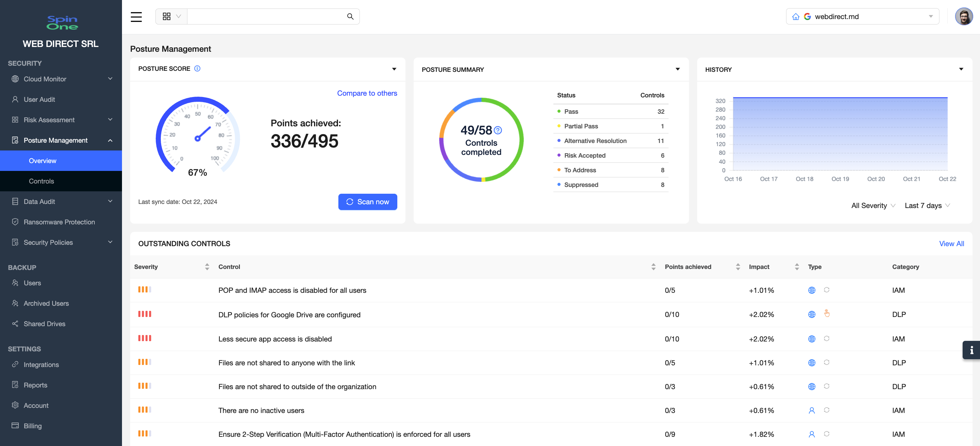The image size is (980, 446).
Task: Click globe type icon for Less secure app row
Action: point(811,339)
